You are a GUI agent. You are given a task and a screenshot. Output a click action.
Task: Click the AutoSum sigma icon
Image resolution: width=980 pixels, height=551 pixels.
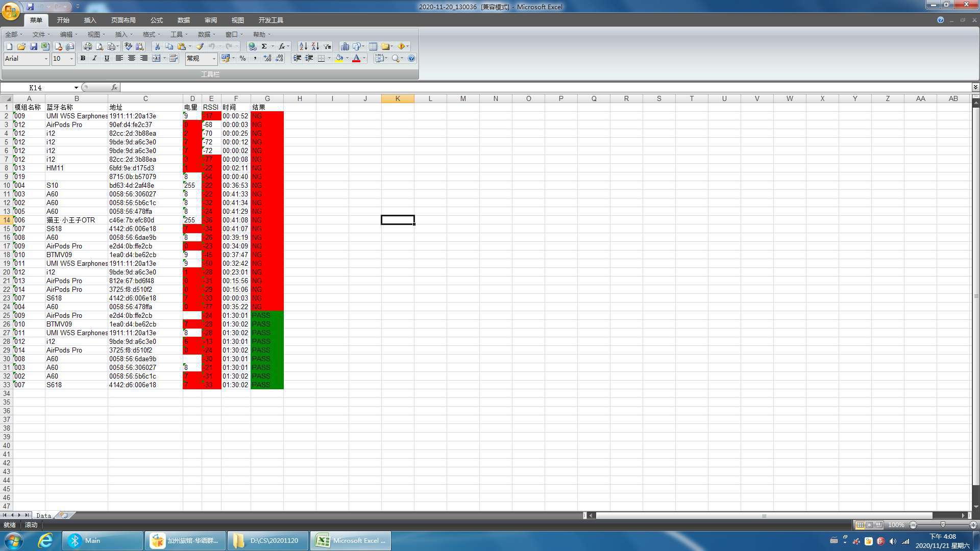point(264,46)
